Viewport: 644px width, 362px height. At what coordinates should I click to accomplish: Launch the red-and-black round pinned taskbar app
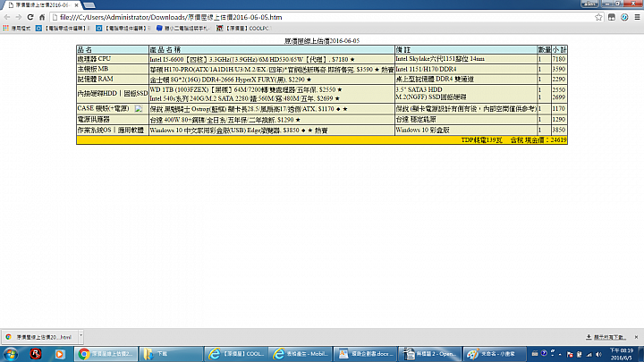[36, 353]
